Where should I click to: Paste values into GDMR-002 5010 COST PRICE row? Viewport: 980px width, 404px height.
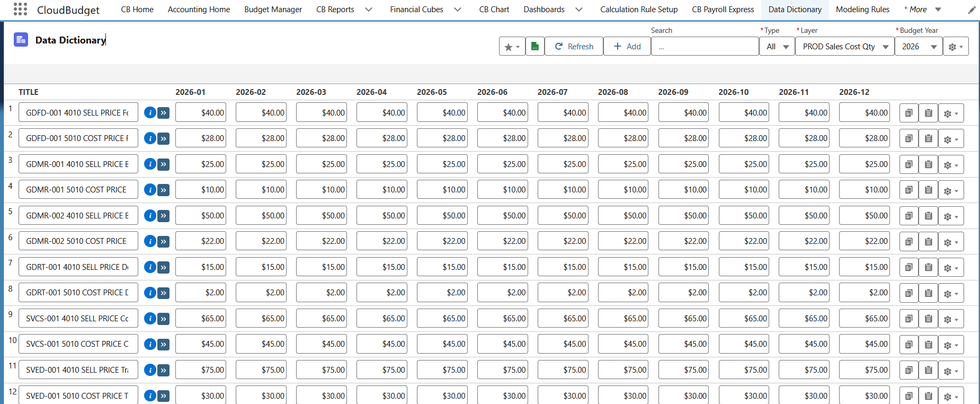point(928,241)
